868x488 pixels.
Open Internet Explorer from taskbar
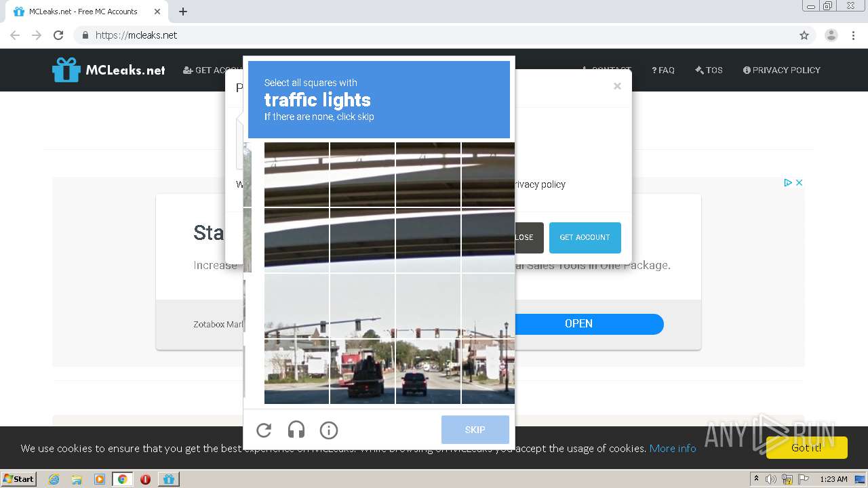[54, 479]
